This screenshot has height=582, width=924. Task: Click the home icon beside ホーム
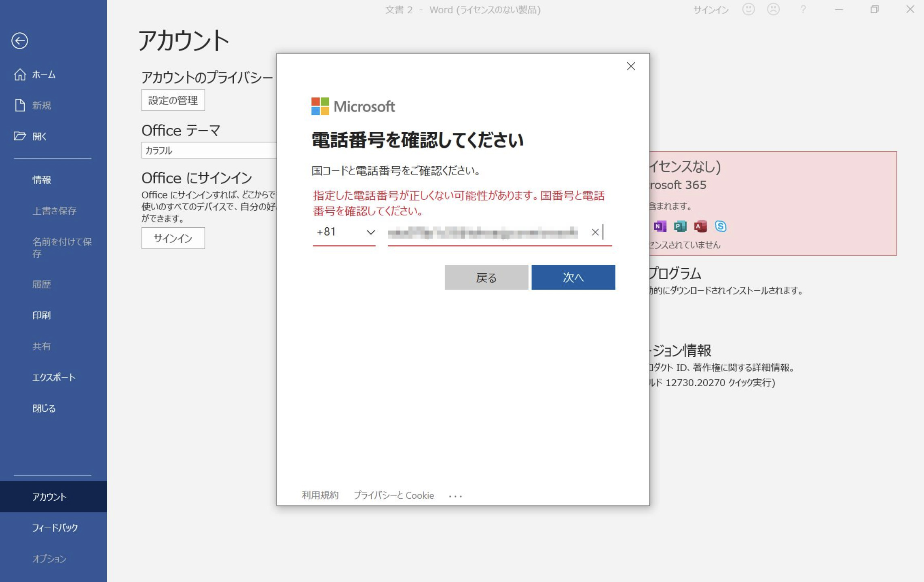point(20,75)
